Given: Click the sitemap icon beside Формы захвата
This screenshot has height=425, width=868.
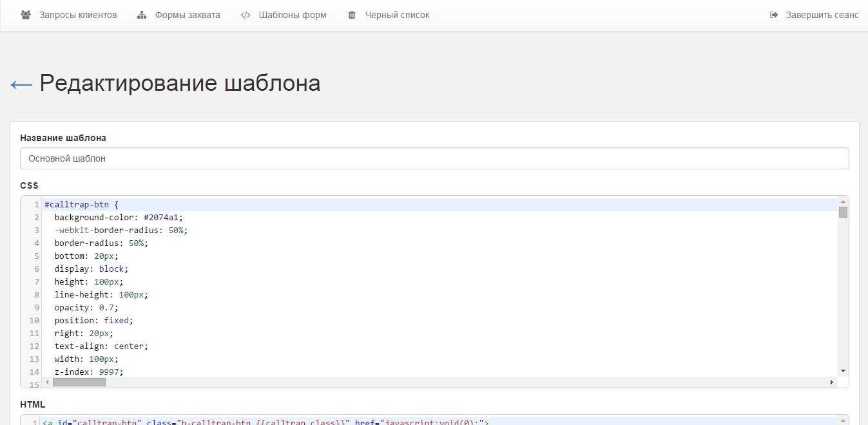Looking at the screenshot, I should click(142, 15).
